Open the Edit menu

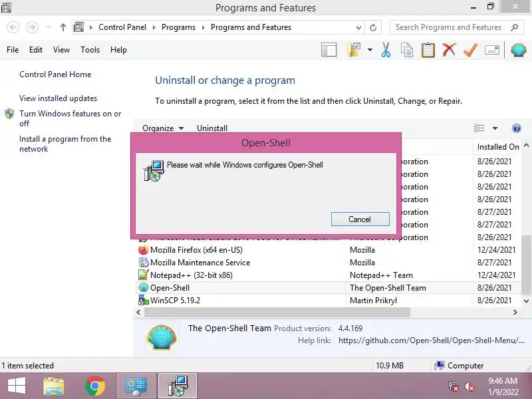36,50
